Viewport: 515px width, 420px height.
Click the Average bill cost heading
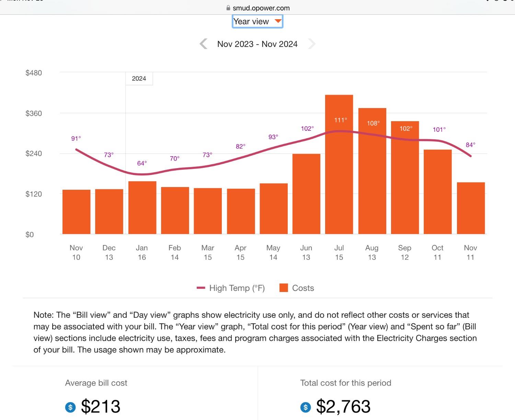[x=96, y=383]
